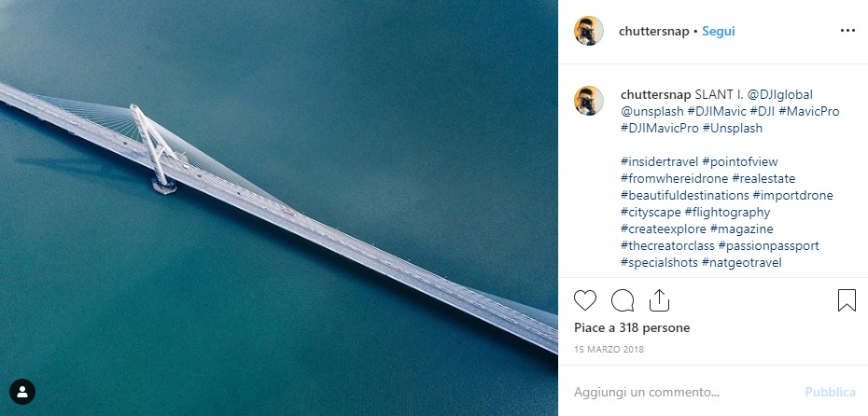The height and width of the screenshot is (416, 868).
Task: Click the Aggiungi un commento field
Action: [x=683, y=392]
